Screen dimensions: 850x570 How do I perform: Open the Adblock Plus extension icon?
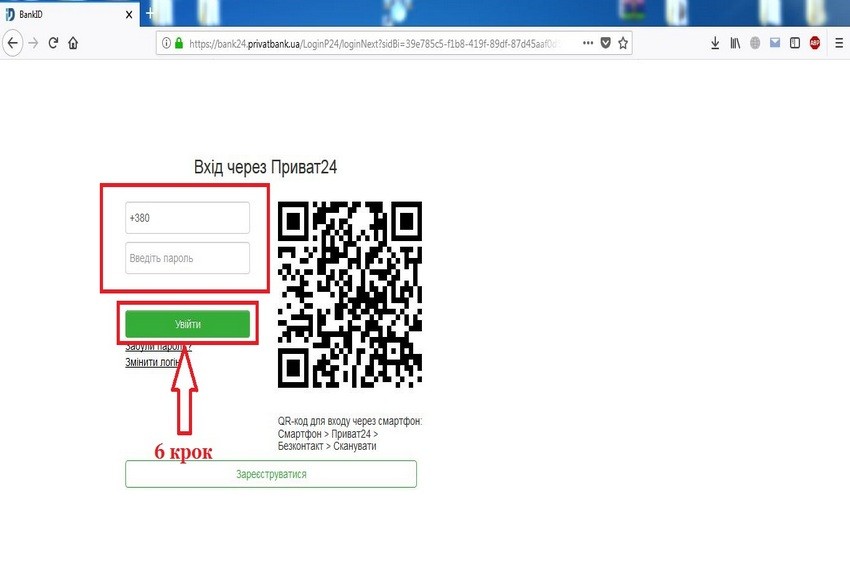coord(815,43)
